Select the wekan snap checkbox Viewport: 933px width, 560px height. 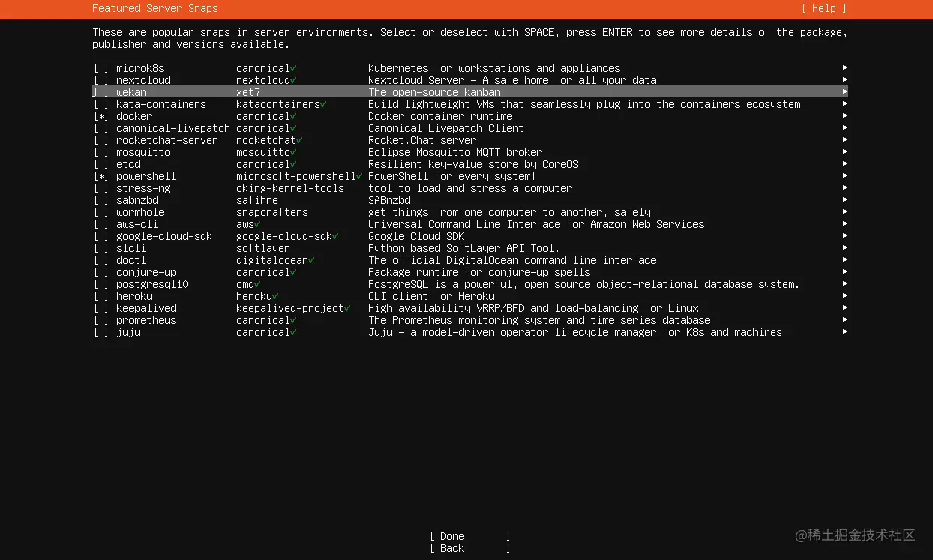click(101, 92)
